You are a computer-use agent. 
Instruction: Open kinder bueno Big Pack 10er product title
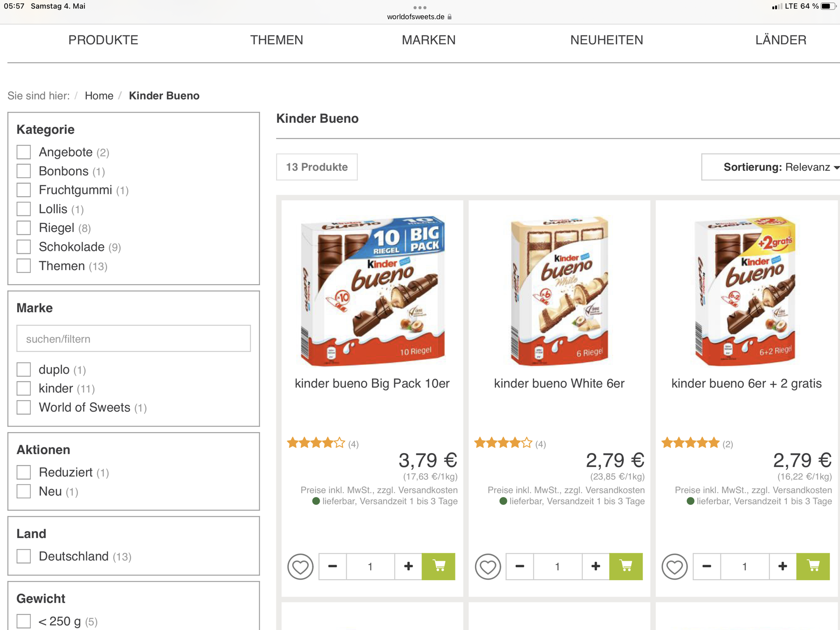(x=372, y=383)
